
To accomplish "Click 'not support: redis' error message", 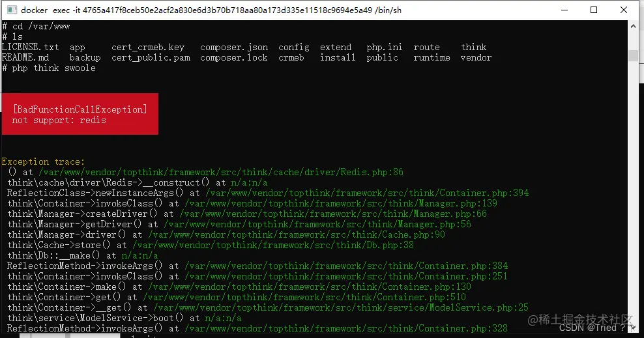I will (59, 120).
